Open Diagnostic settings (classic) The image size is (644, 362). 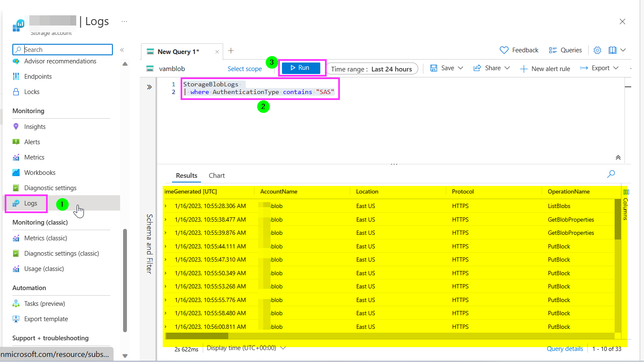(x=61, y=254)
